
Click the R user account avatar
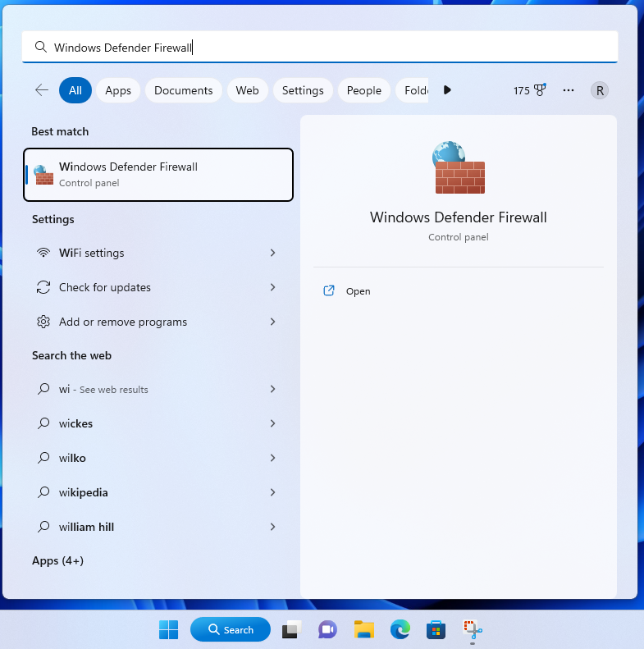(600, 90)
